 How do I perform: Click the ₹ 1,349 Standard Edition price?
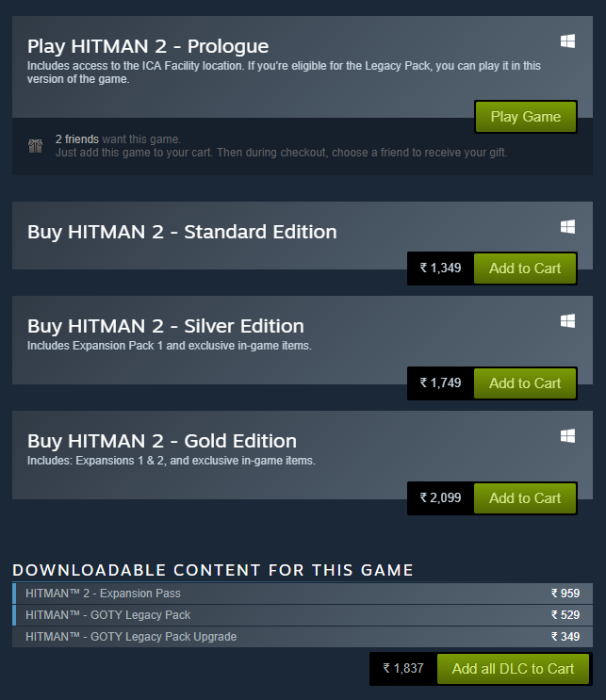(x=440, y=268)
